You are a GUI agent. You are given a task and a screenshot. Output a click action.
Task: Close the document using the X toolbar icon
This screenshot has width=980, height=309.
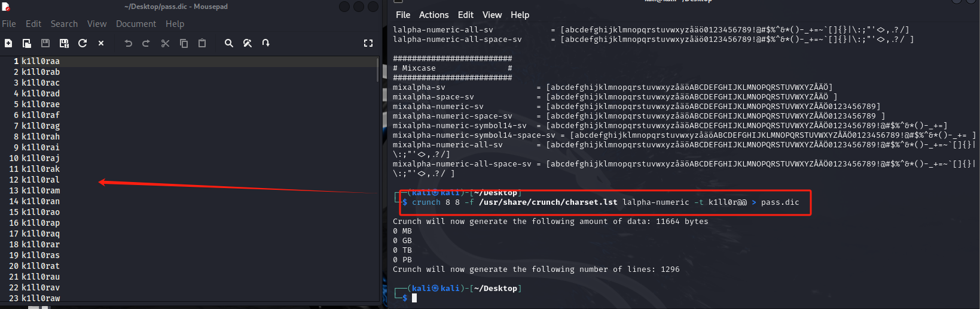[x=101, y=43]
